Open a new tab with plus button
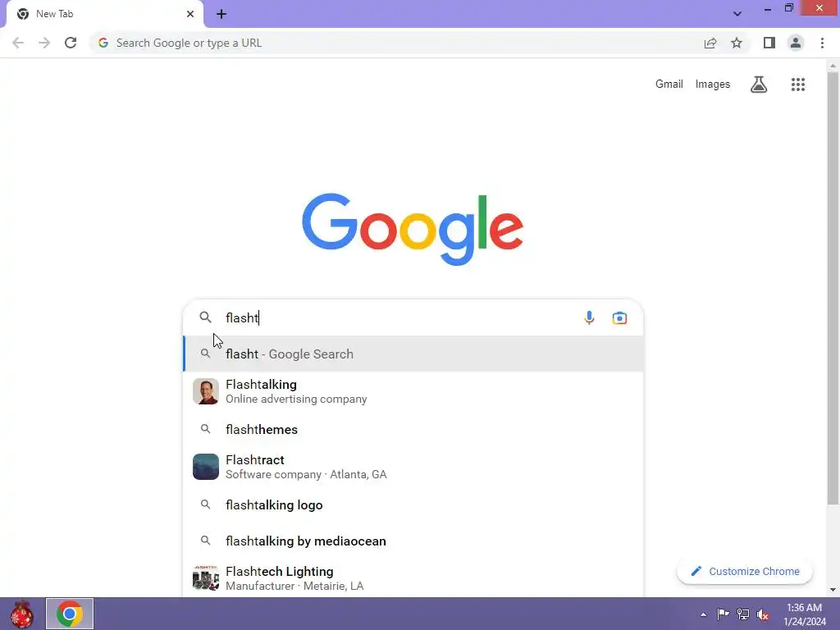840x630 pixels. coord(221,14)
